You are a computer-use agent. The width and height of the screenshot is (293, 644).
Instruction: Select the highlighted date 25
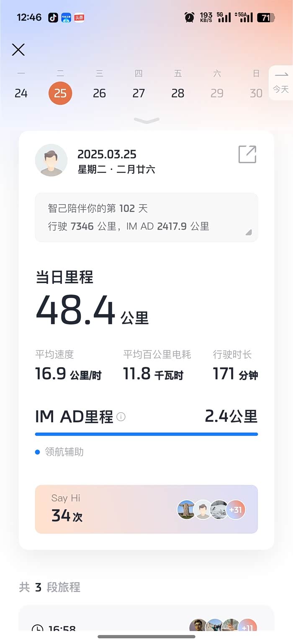tap(60, 93)
